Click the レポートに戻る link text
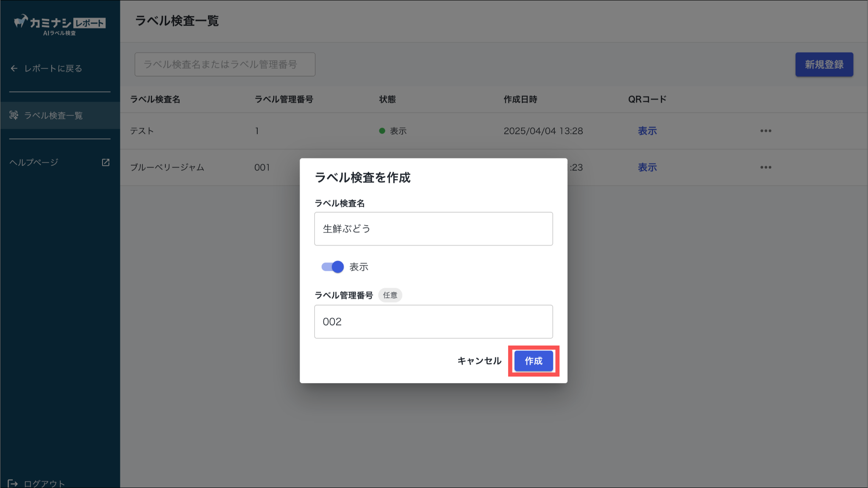Screen dimensions: 868x488 point(53,68)
